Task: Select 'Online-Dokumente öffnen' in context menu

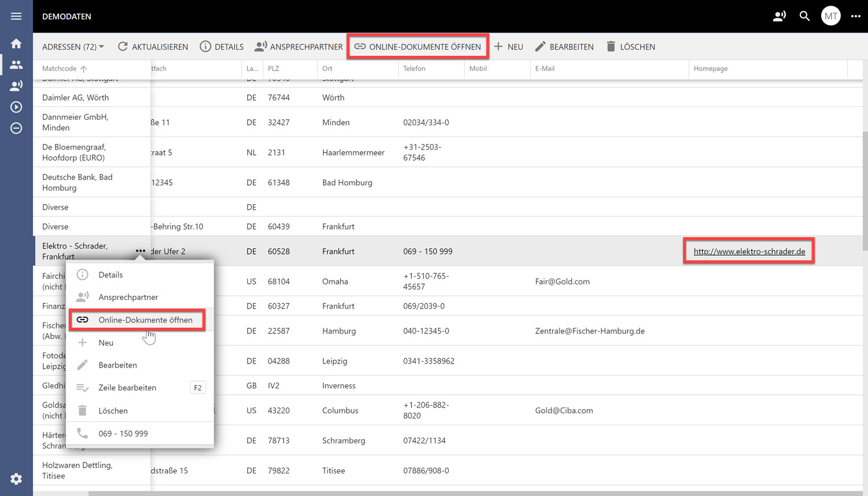Action: point(145,320)
